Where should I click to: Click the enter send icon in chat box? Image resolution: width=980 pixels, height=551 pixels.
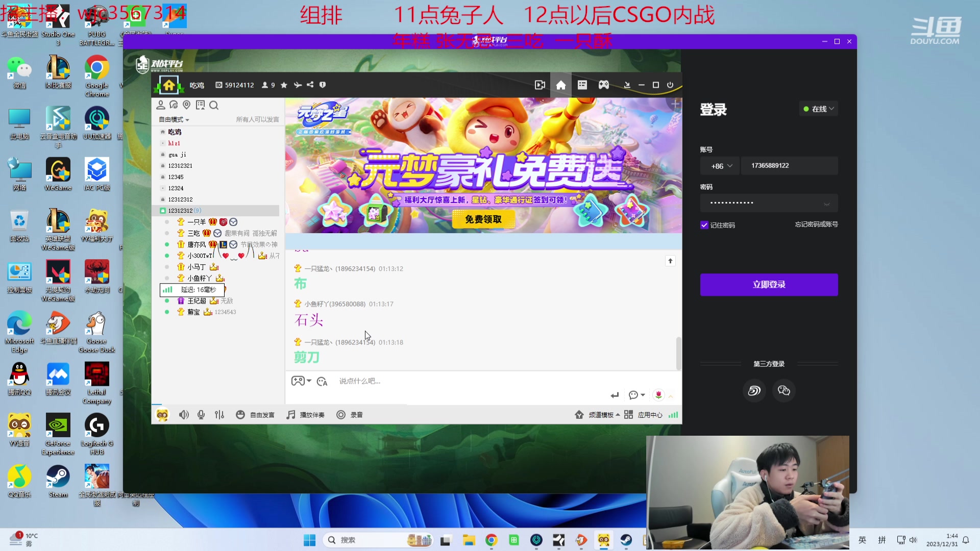coord(615,395)
